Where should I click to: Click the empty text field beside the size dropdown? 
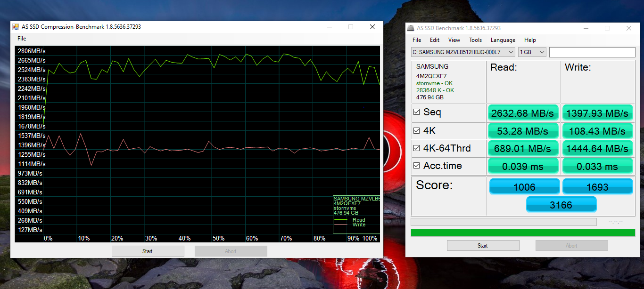pos(592,52)
